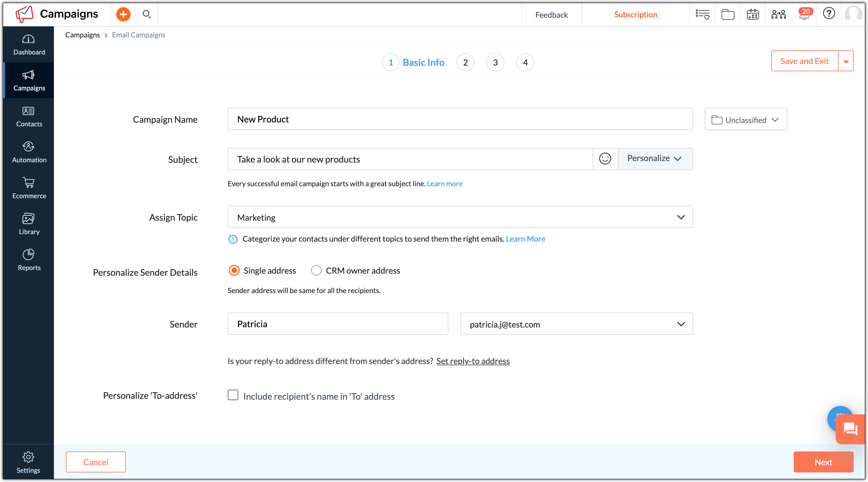Open Automation in the sidebar
Viewport: 868px width, 482px height.
click(29, 152)
